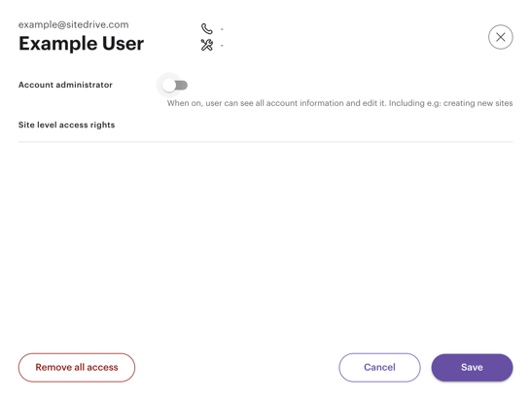Click the white knob of the administrator toggle
This screenshot has width=532, height=400.
pyautogui.click(x=168, y=86)
